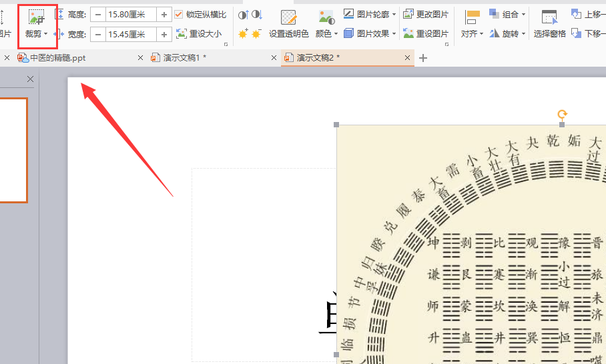Screen dimensions: 606x364
Task: Click the 重设图片 icon
Action: point(408,33)
